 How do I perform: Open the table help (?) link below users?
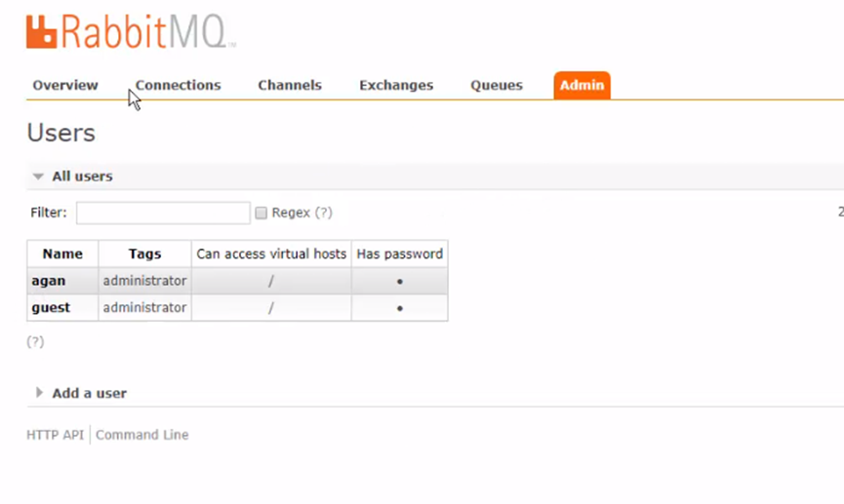tap(35, 341)
